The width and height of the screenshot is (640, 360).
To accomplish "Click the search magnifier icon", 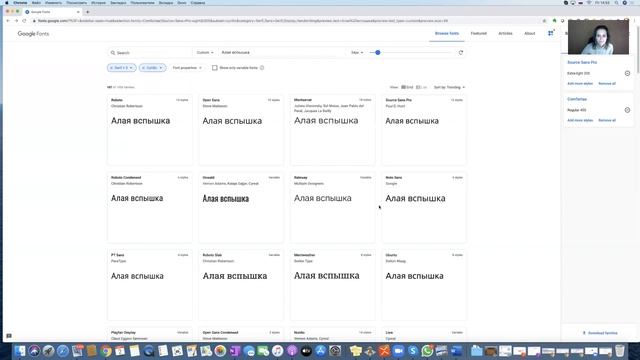I will pos(113,53).
